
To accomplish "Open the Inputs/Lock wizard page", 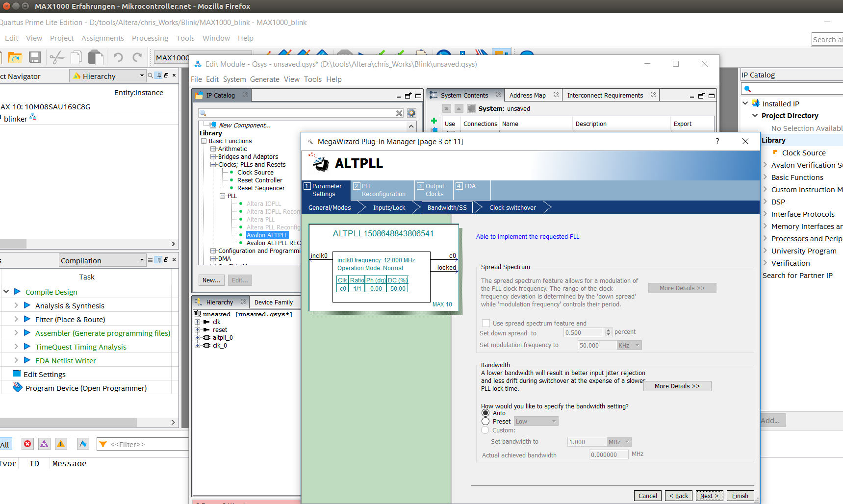I will (x=389, y=207).
